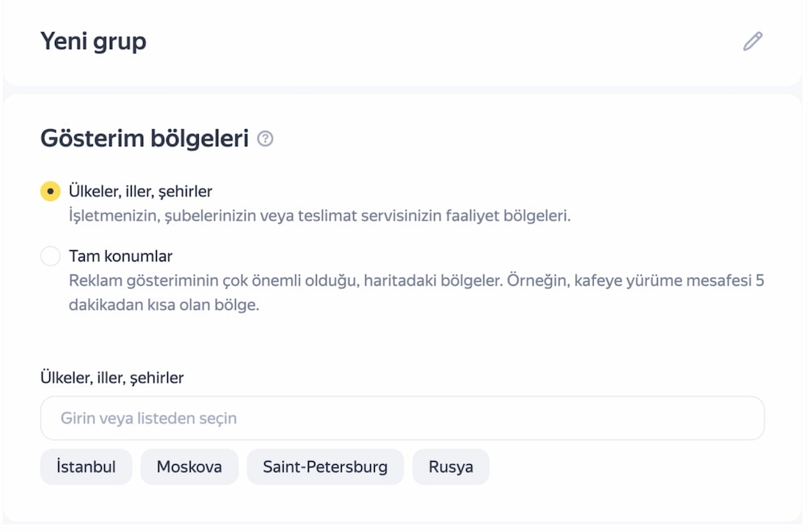Image resolution: width=808 pixels, height=532 pixels.
Task: Click the Ülkeler, iller, şehirler label above input
Action: [112, 377]
